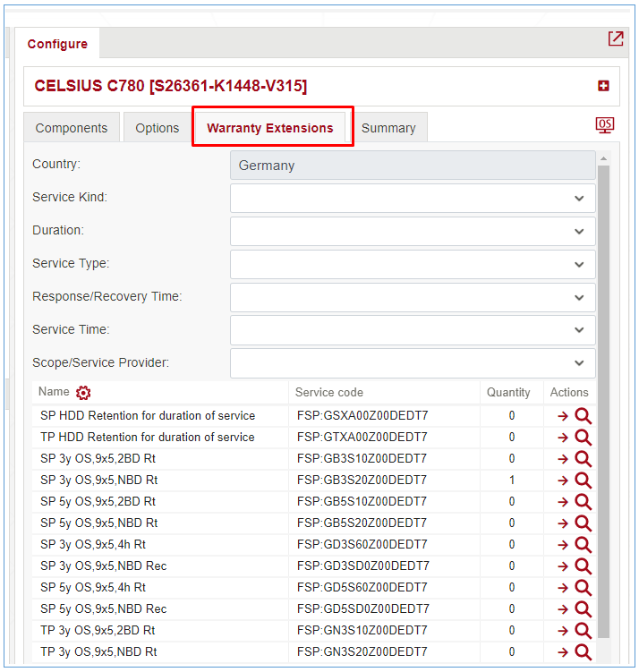Image resolution: width=639 pixels, height=672 pixels.
Task: Click the CELSIUS C780 product title
Action: (x=171, y=86)
